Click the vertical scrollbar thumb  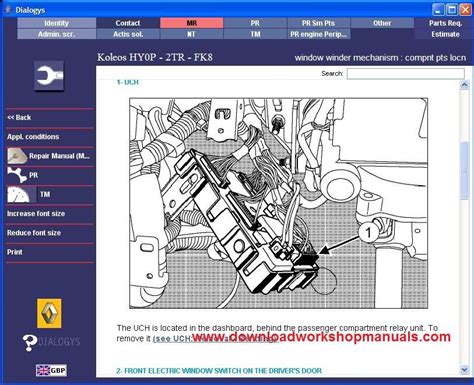(x=464, y=170)
